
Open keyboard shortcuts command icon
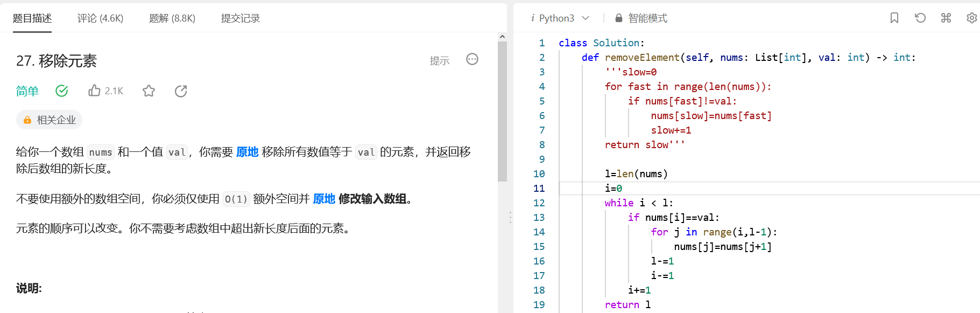click(946, 18)
